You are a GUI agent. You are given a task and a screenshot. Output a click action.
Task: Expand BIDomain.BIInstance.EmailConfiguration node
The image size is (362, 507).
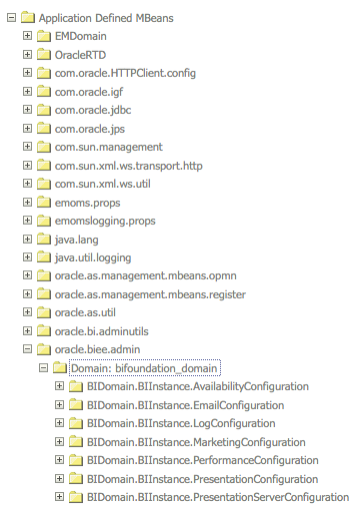tap(59, 405)
